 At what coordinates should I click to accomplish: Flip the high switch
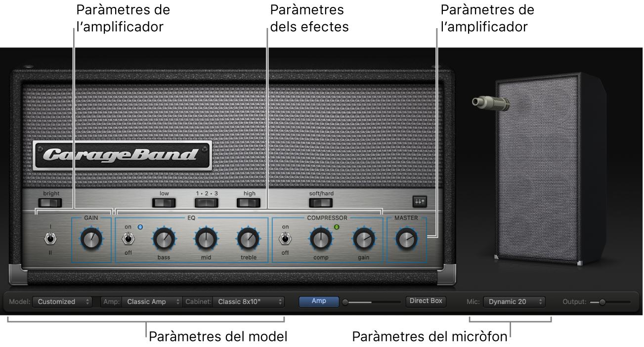249,202
